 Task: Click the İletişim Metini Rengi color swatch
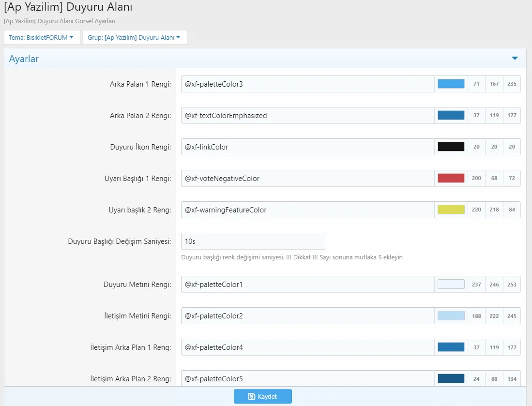(451, 316)
